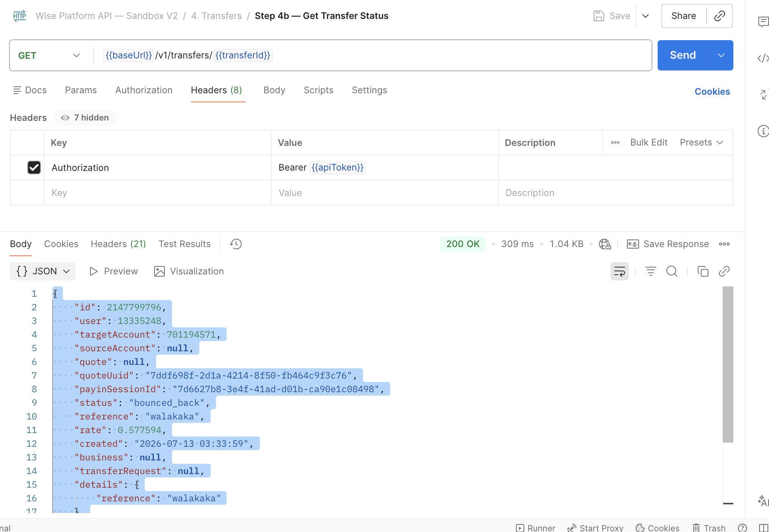Select the Headers (8) request tab
The width and height of the screenshot is (769, 532).
point(216,90)
